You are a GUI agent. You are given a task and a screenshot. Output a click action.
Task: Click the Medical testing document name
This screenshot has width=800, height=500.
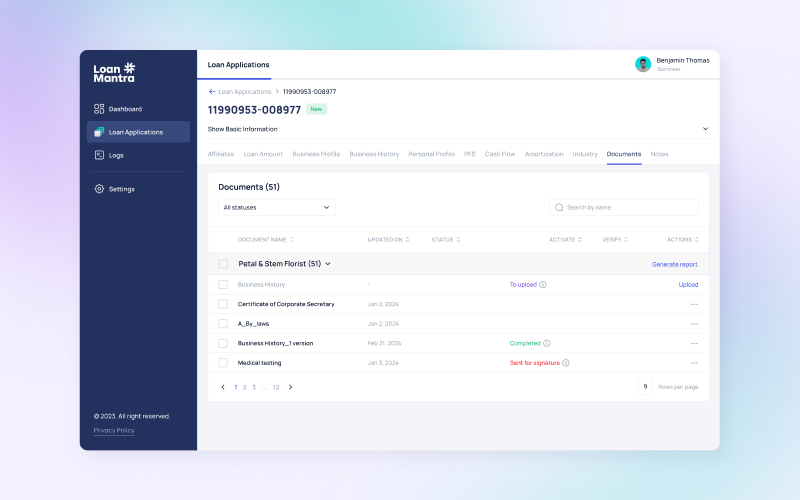click(x=259, y=363)
